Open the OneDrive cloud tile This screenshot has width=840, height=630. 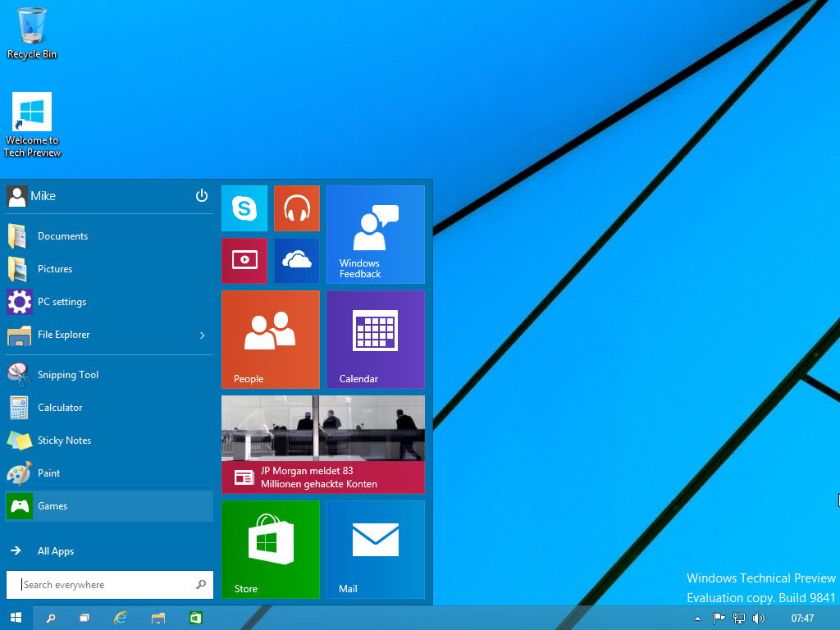297,260
